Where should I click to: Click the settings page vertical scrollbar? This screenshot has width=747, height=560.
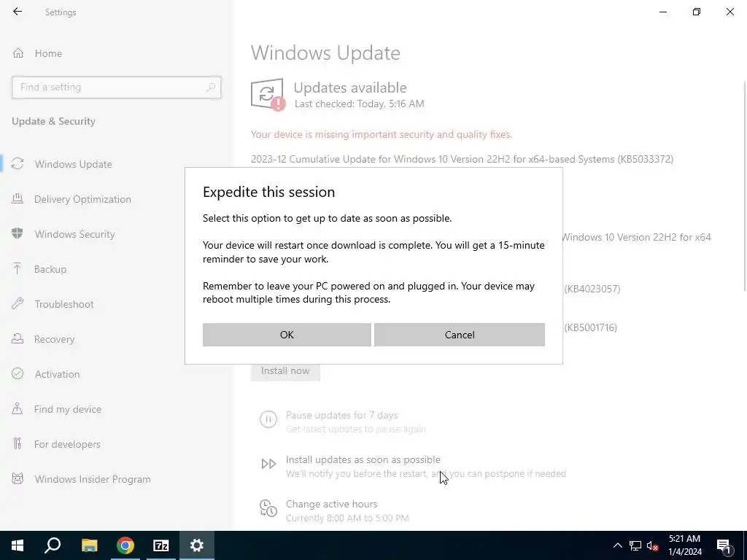pyautogui.click(x=745, y=186)
